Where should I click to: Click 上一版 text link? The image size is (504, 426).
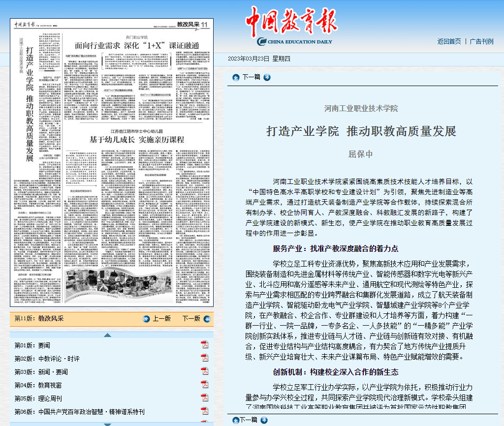161,318
